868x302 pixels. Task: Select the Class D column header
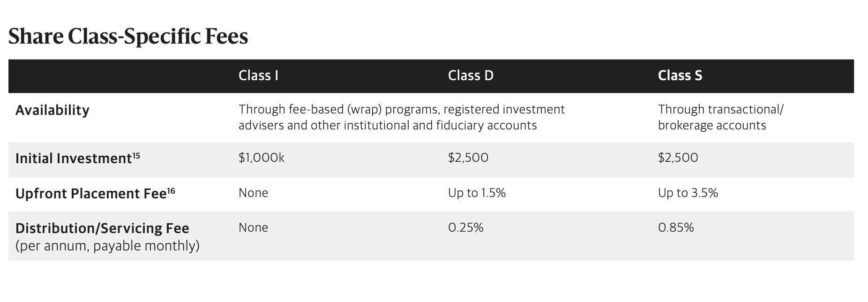click(471, 75)
